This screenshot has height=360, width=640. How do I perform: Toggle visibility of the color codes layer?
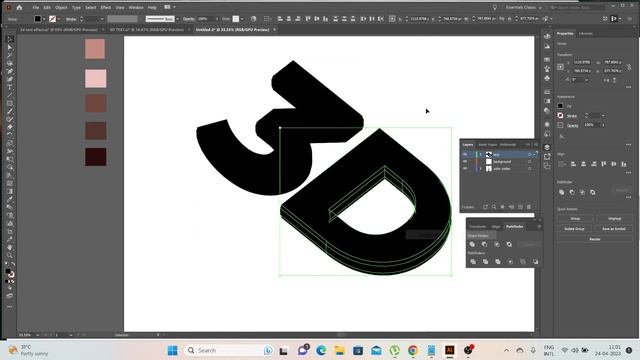point(464,169)
